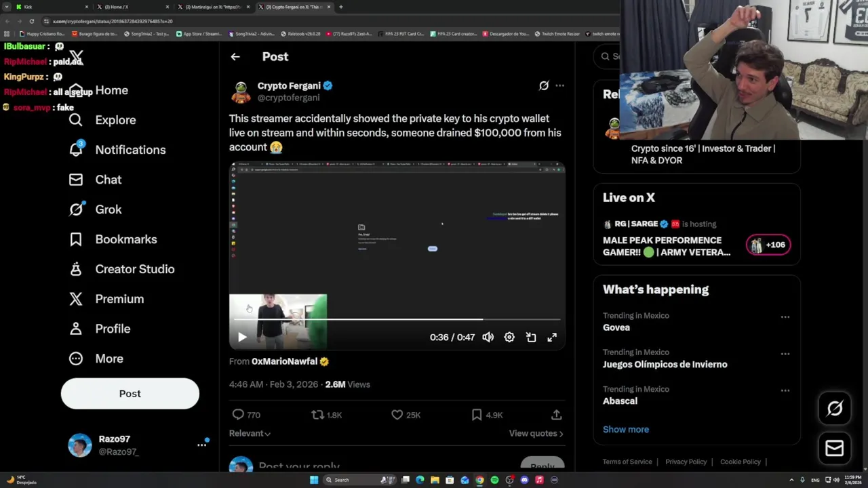Viewport: 868px width, 488px height.
Task: Open Discord from the taskbar
Action: point(524,480)
